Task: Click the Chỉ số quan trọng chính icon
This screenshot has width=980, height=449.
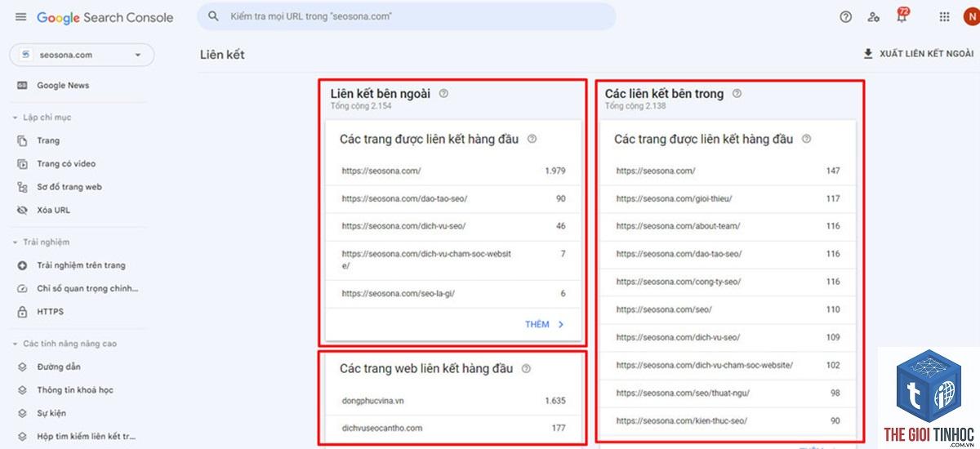Action: point(22,289)
